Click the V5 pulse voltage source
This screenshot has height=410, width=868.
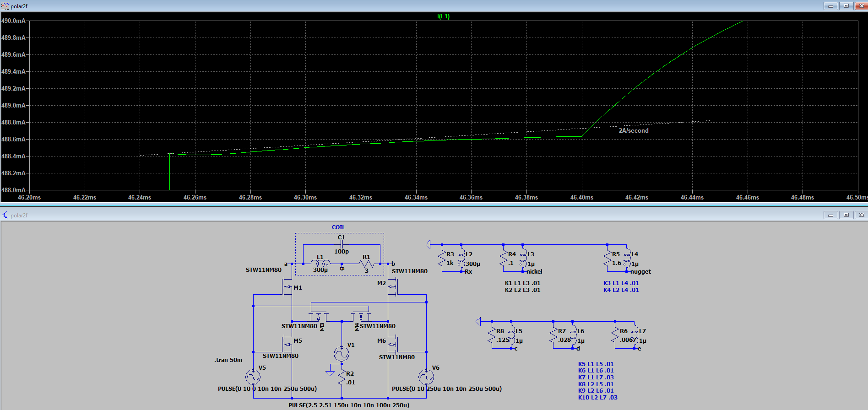[253, 377]
